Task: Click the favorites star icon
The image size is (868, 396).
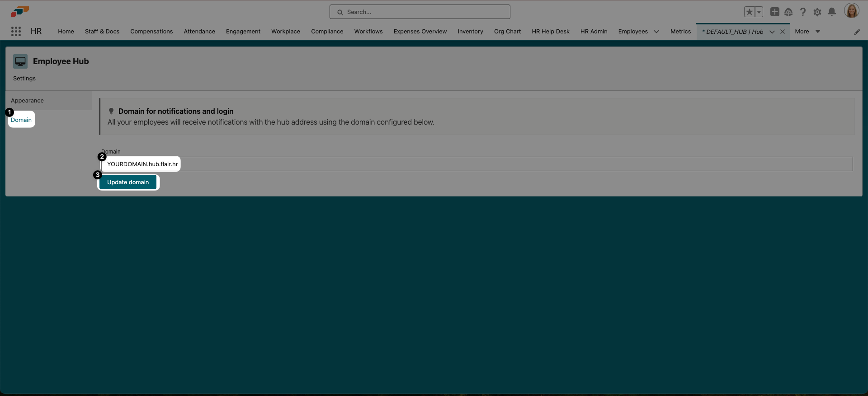Action: [x=749, y=12]
